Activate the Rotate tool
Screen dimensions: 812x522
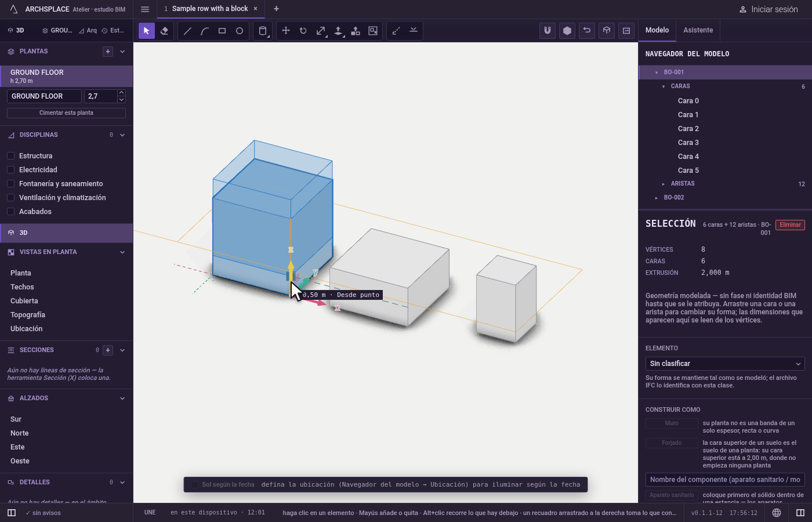[303, 31]
